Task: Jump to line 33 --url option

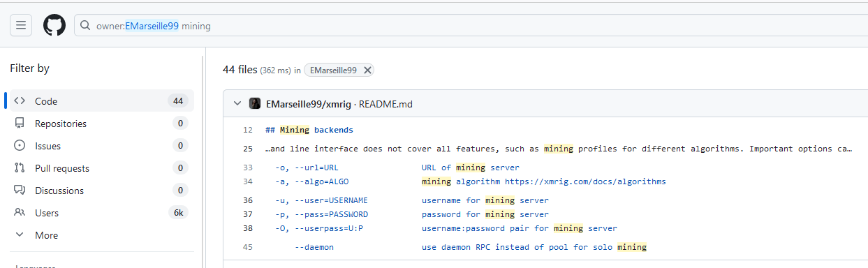Action: tap(248, 167)
